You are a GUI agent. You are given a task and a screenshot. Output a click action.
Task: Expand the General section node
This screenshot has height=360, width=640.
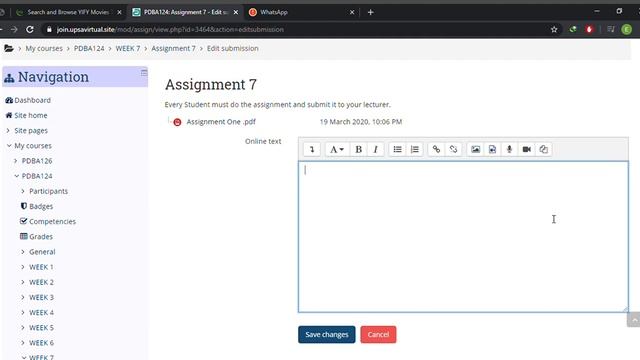[x=23, y=252]
